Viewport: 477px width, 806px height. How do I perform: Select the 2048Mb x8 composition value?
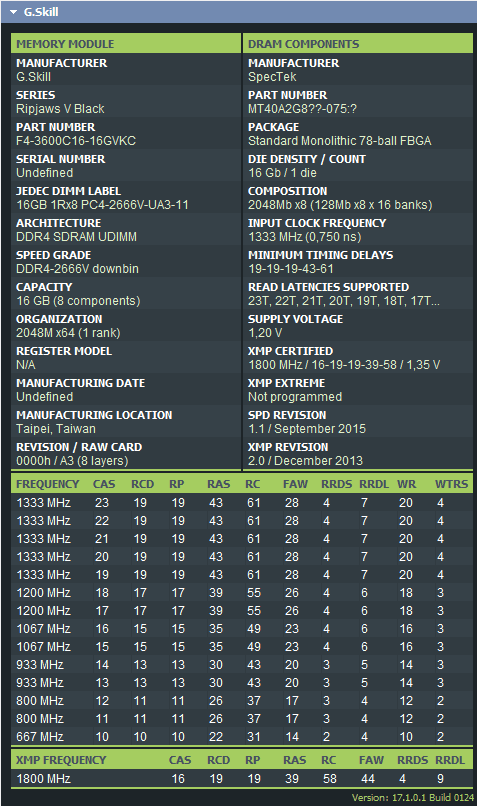coord(340,205)
